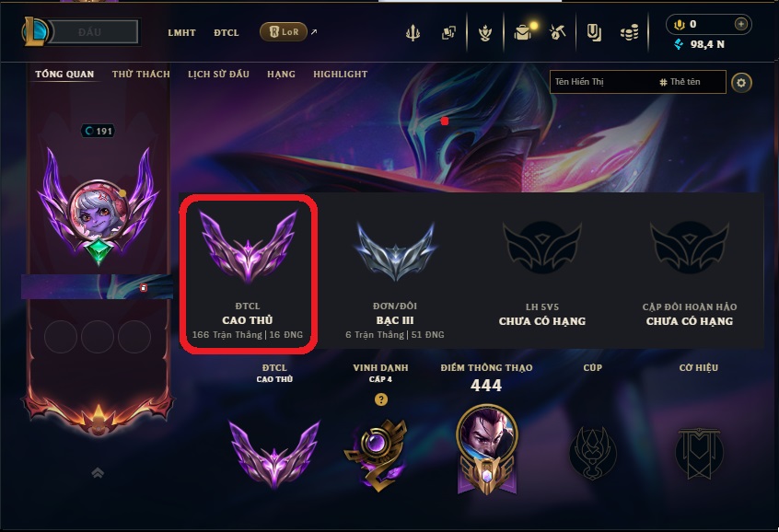779x532 pixels.
Task: Open the missions mouse icon
Action: tap(557, 32)
